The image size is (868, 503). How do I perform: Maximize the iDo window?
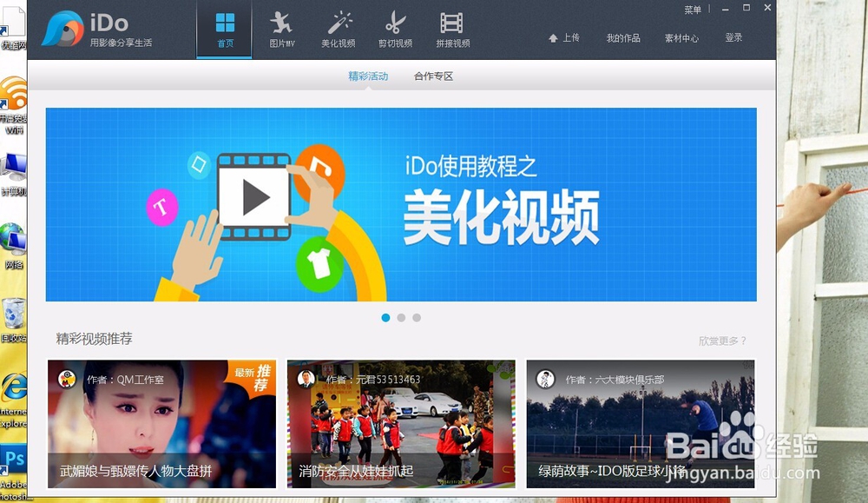coord(746,8)
